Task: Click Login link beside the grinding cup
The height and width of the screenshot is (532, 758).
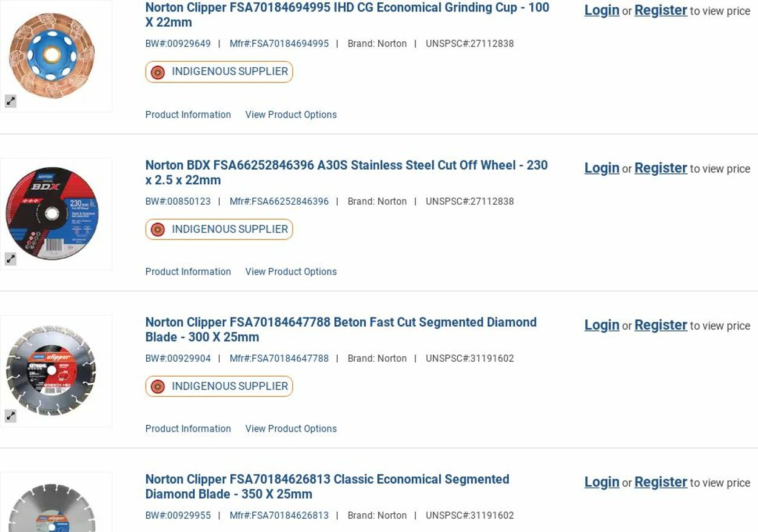Action: (602, 10)
